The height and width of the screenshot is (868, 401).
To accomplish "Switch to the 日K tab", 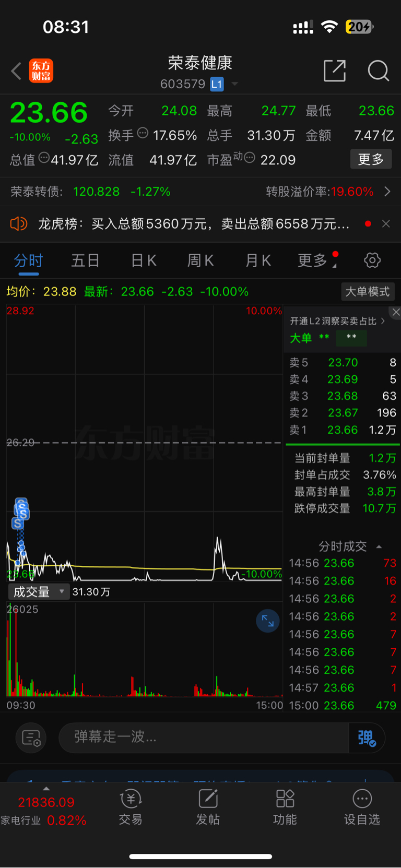I will point(144,260).
